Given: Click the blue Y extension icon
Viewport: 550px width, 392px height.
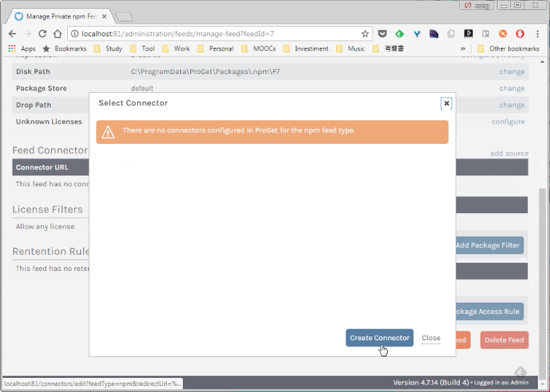Looking at the screenshot, I should (x=417, y=34).
